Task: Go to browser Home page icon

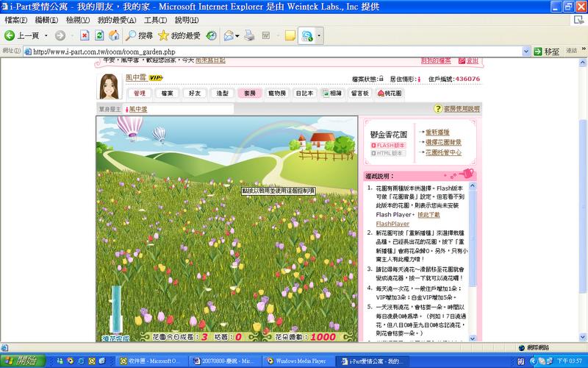Action: point(113,35)
